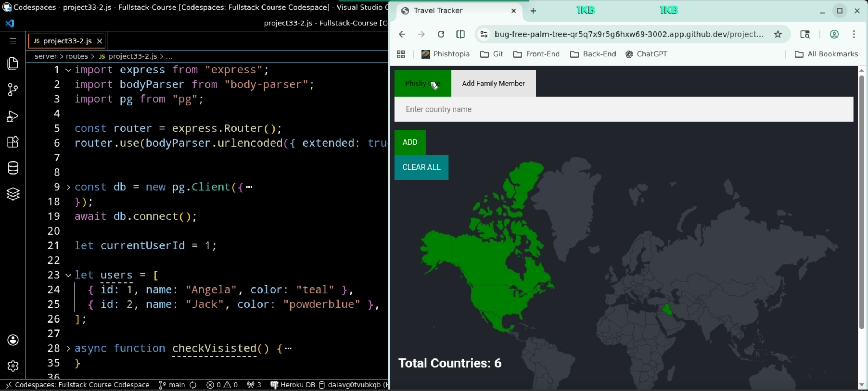Screen dimensions: 868x391
Task: Click the green ADD button
Action: click(x=410, y=142)
